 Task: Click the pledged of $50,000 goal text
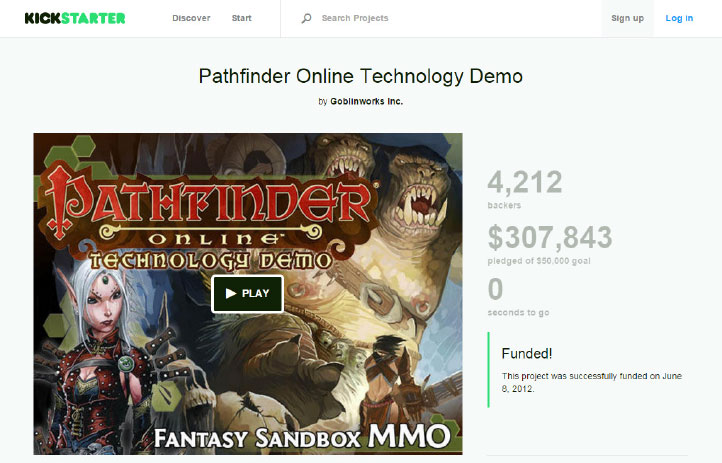point(539,261)
